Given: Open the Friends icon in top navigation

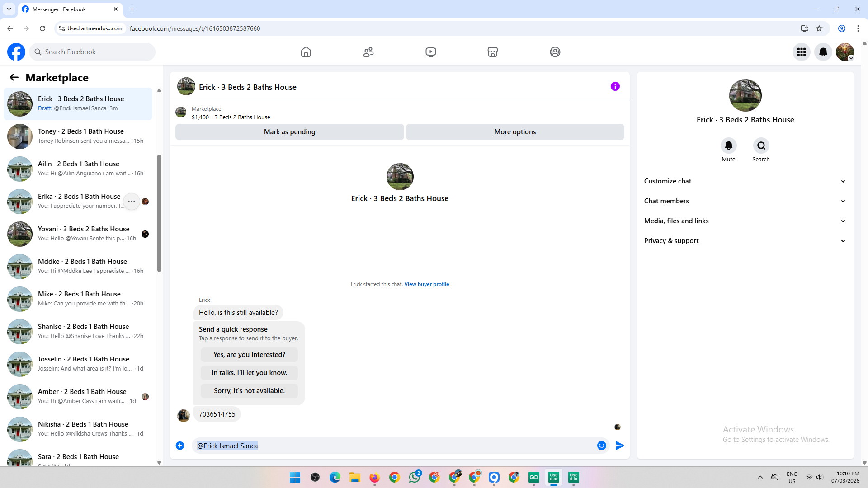Looking at the screenshot, I should click(368, 52).
